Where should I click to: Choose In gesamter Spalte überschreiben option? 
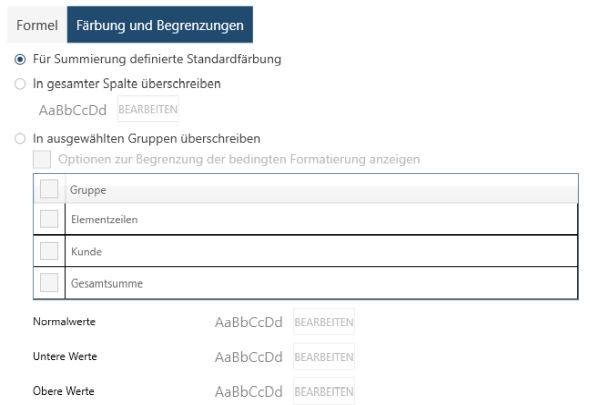pyautogui.click(x=20, y=84)
